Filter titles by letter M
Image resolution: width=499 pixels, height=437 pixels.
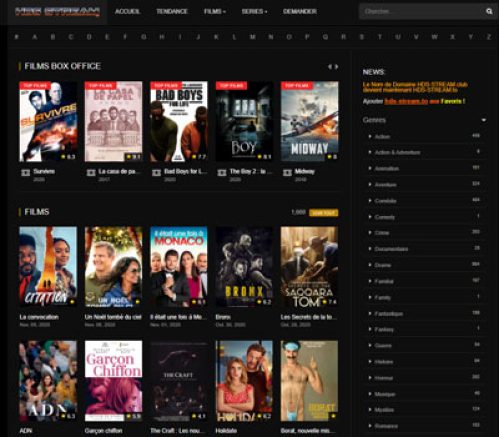pyautogui.click(x=253, y=37)
